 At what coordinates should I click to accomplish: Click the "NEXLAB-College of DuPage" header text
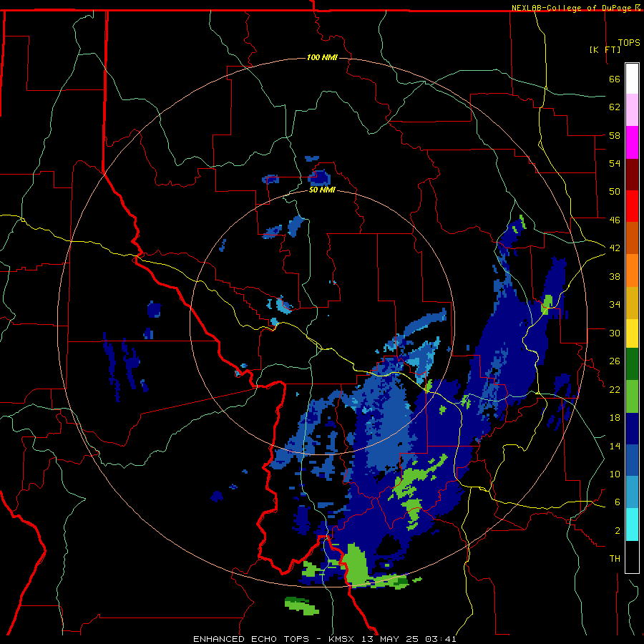coord(572,8)
